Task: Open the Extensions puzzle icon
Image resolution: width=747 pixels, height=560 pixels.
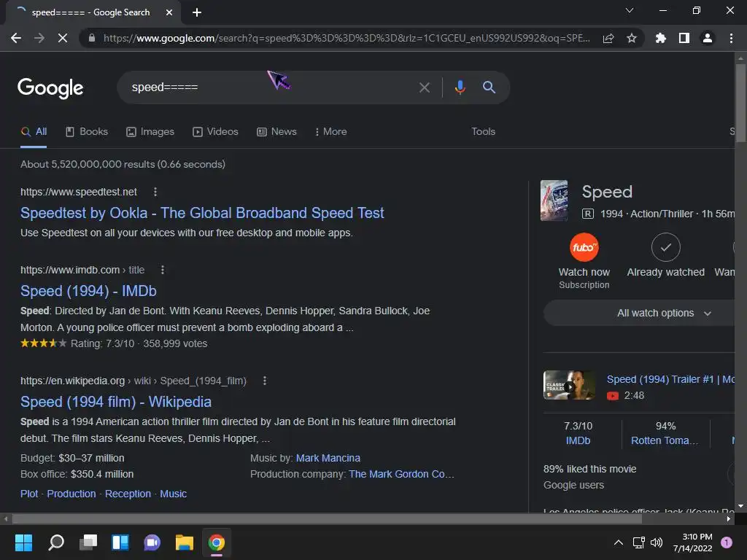Action: 660,38
